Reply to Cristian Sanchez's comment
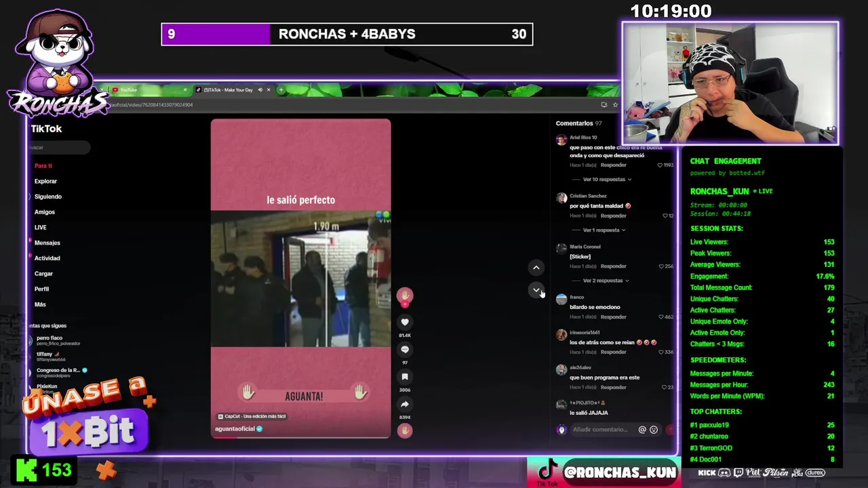Image resolution: width=868 pixels, height=488 pixels. 613,216
